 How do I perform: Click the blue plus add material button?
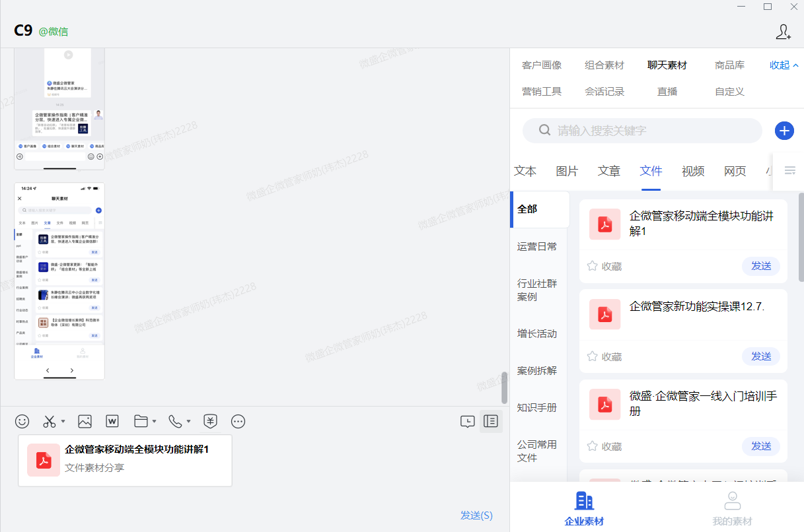click(784, 131)
